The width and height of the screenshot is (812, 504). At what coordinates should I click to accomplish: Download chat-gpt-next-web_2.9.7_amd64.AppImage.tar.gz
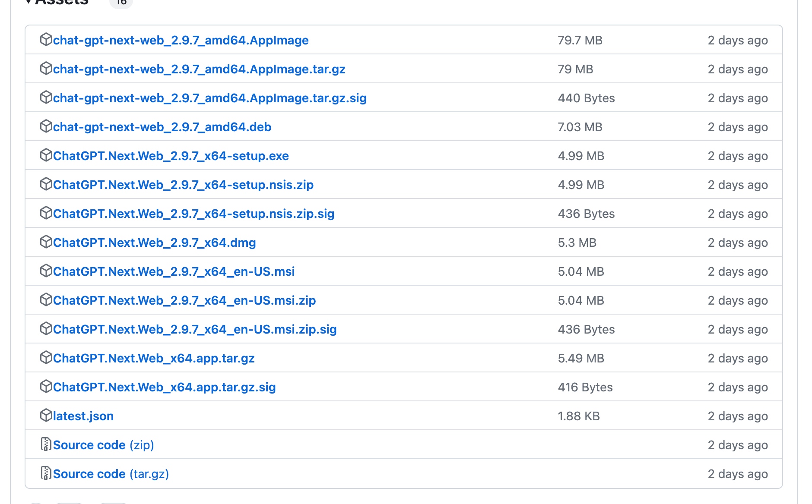coord(199,69)
